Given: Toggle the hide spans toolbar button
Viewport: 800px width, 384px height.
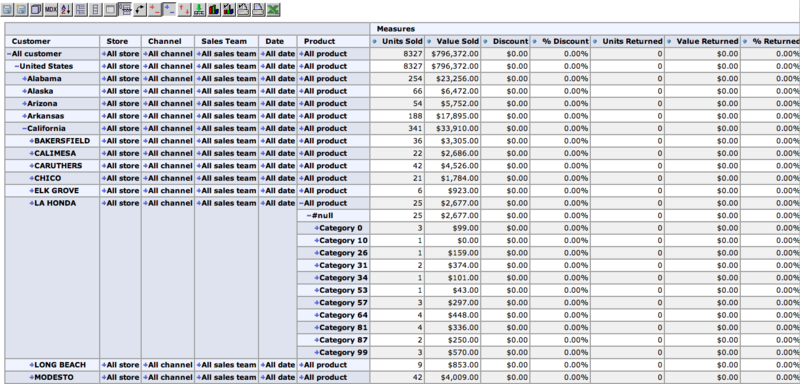Looking at the screenshot, I should coord(95,9).
